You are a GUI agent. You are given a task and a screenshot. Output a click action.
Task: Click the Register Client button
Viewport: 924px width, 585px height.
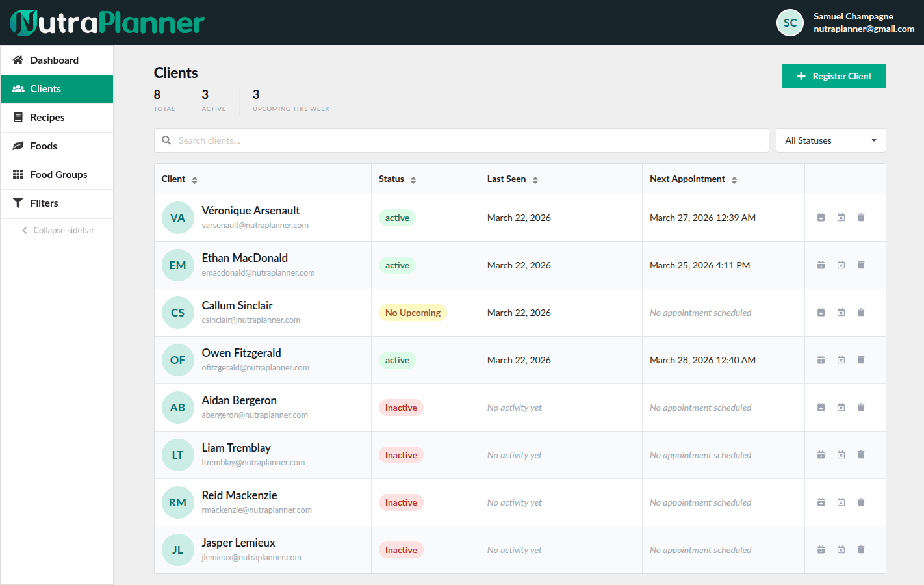(x=833, y=76)
